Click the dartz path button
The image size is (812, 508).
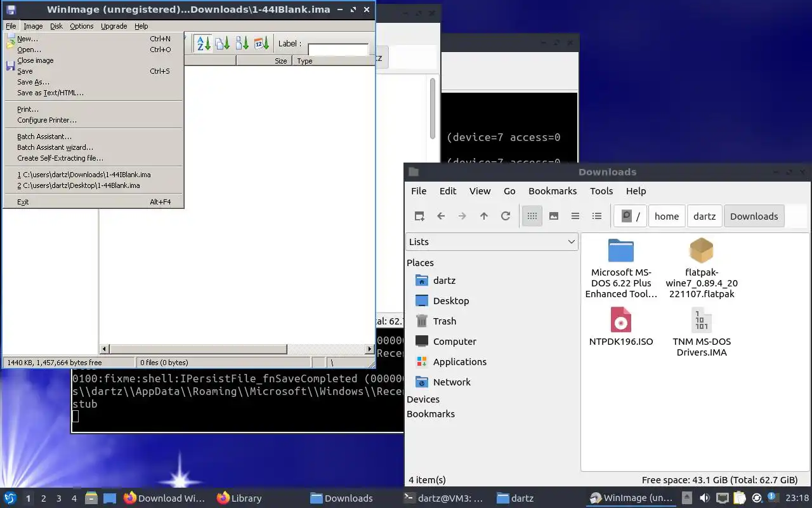[x=704, y=216]
